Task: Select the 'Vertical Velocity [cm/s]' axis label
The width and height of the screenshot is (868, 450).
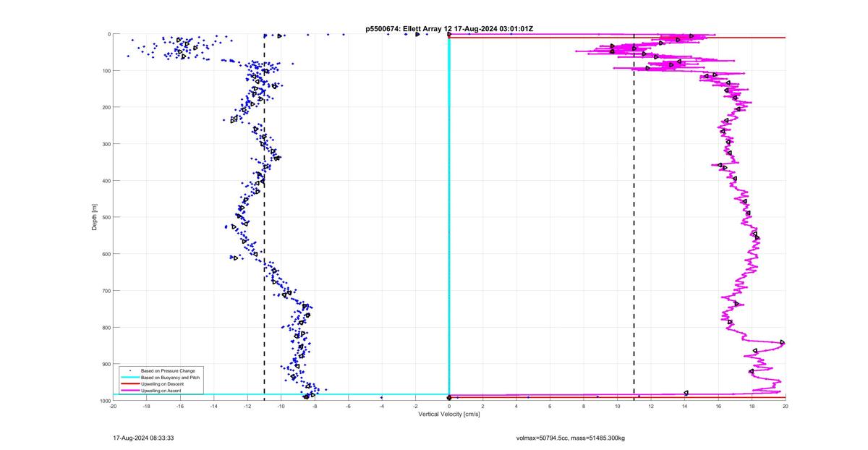Action: click(x=449, y=415)
